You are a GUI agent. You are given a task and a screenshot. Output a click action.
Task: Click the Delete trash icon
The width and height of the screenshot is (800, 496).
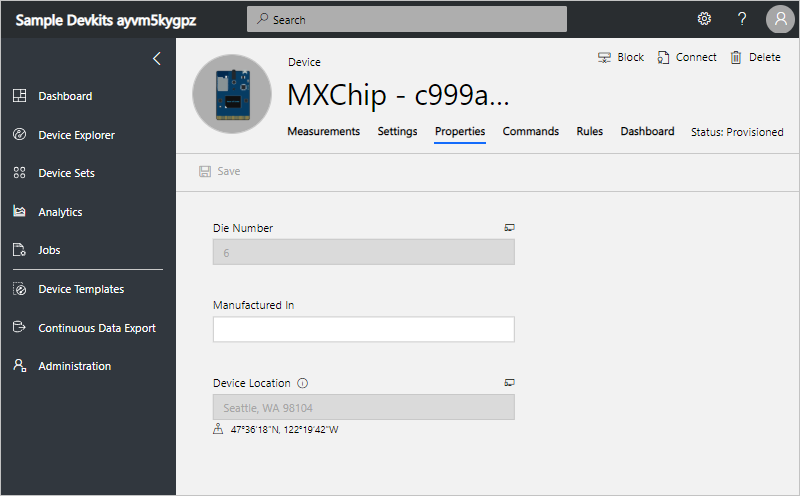pos(736,57)
